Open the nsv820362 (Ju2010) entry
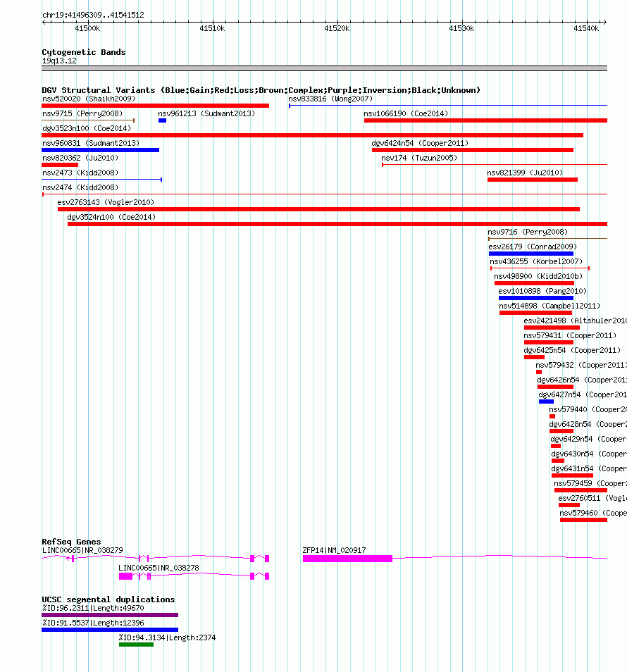This screenshot has width=627, height=672. click(80, 158)
